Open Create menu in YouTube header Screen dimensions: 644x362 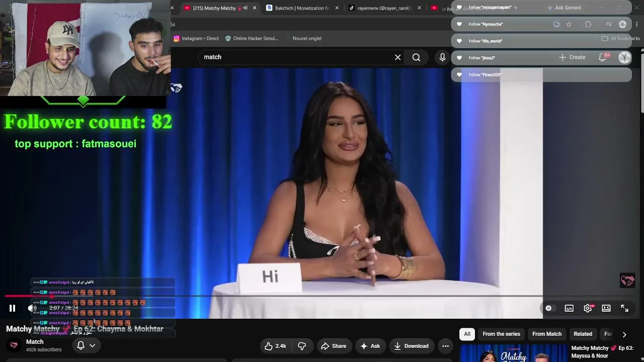click(573, 57)
